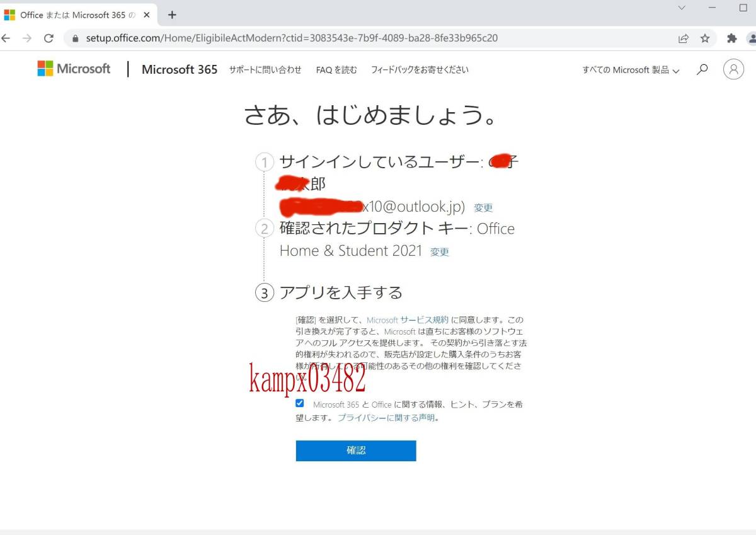Open the tab search chevron in title bar
This screenshot has width=756, height=535.
682,8
